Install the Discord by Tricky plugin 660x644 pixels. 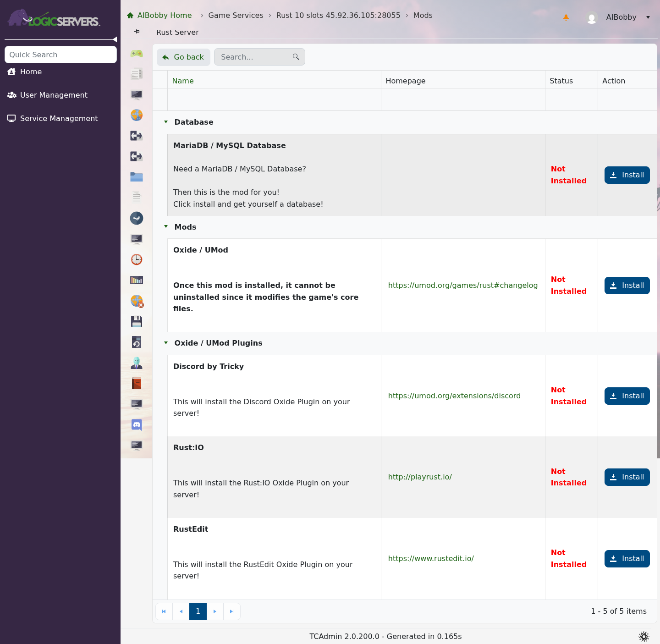click(627, 396)
